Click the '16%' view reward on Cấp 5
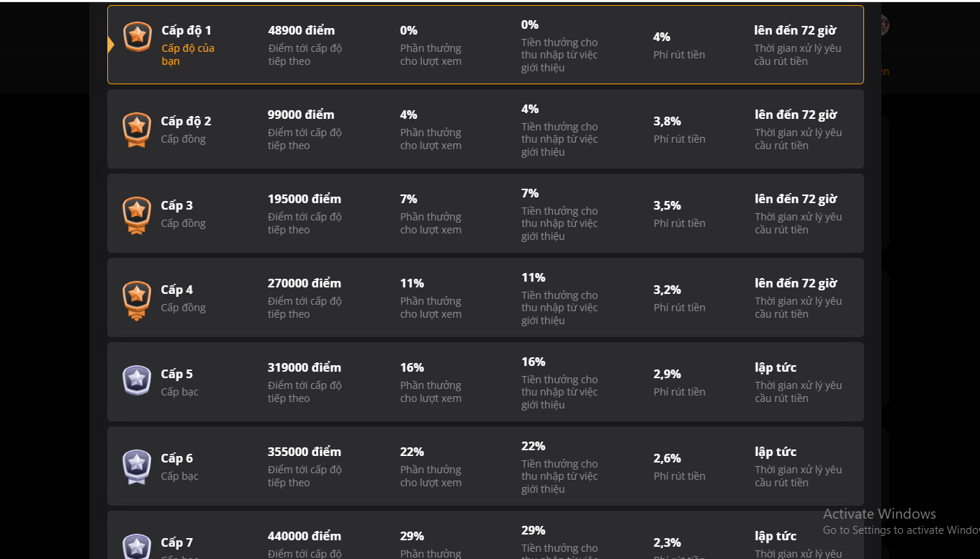This screenshot has width=980, height=559. 411,367
